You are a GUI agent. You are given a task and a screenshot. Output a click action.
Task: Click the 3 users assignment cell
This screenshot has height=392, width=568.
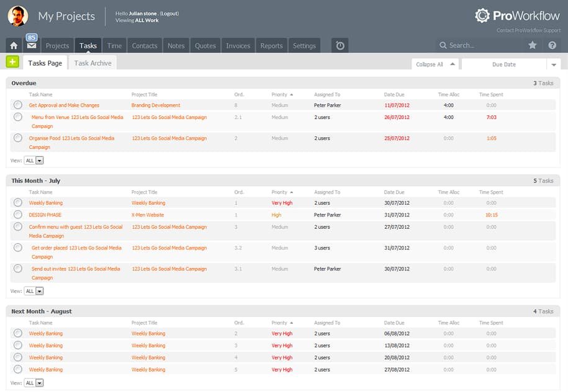[x=322, y=247]
